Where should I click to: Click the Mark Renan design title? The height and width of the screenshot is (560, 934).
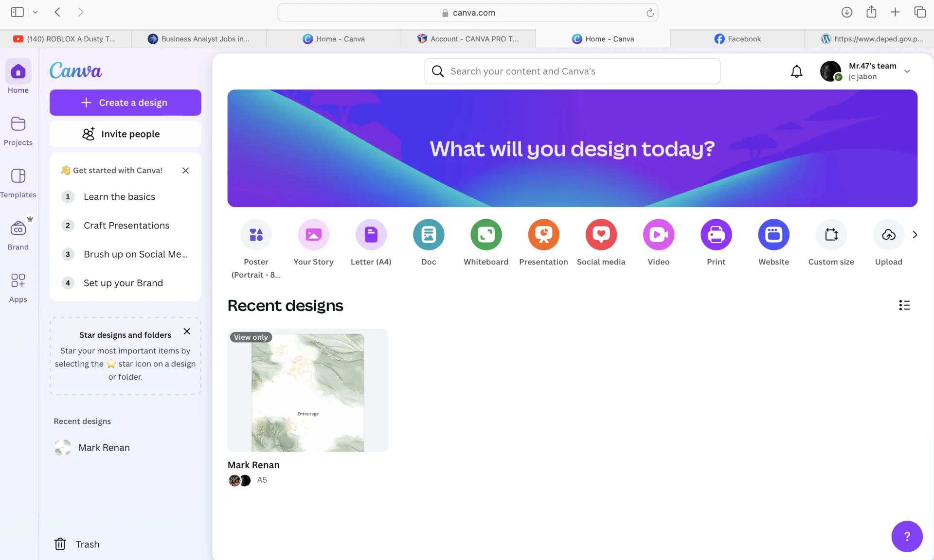(x=253, y=465)
